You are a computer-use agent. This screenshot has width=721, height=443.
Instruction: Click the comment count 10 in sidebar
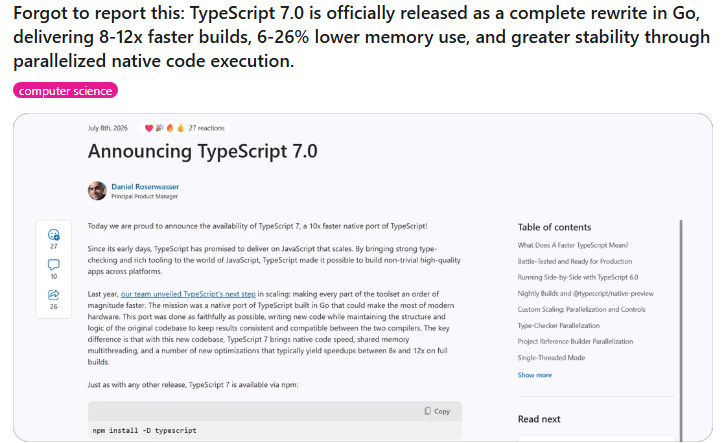tap(54, 276)
